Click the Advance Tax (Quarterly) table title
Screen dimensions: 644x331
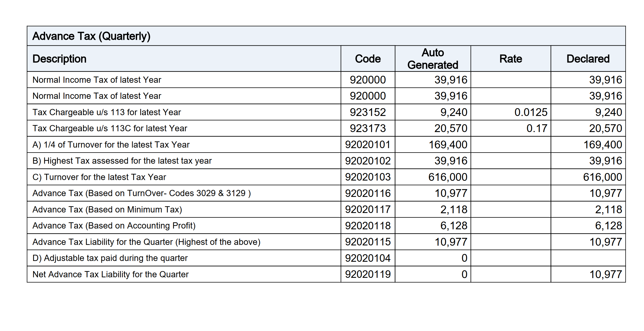(x=91, y=36)
